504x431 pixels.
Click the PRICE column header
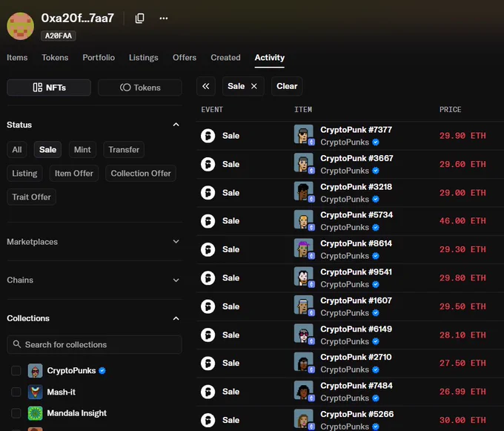click(x=451, y=110)
